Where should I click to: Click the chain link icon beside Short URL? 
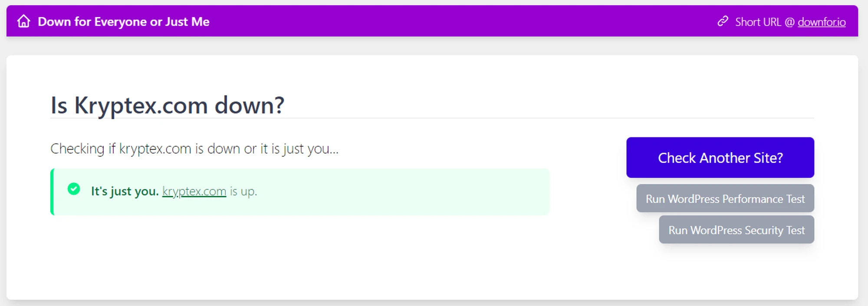point(723,21)
